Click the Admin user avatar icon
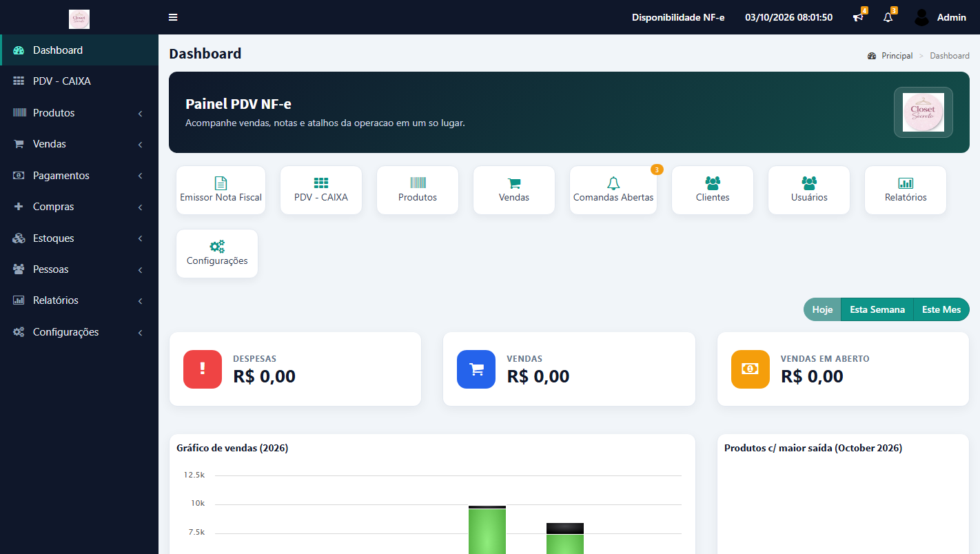 coord(922,17)
